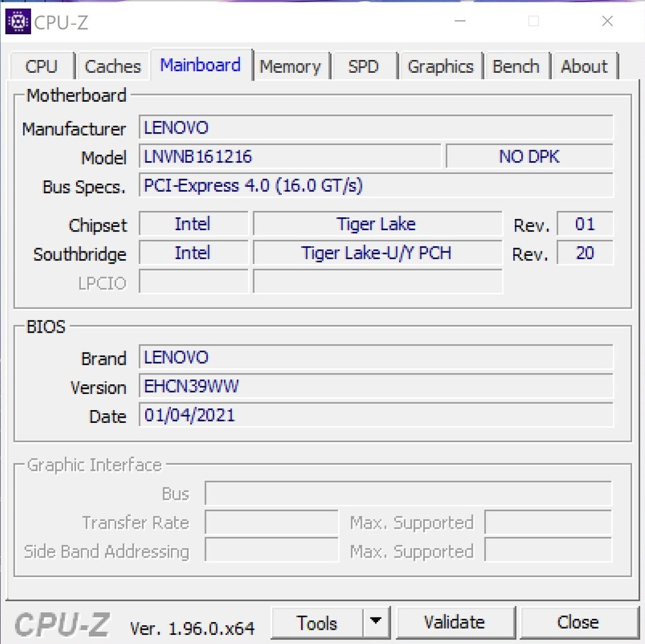Click the Southbridge Rev. 20 value
The image size is (645, 644).
585,253
